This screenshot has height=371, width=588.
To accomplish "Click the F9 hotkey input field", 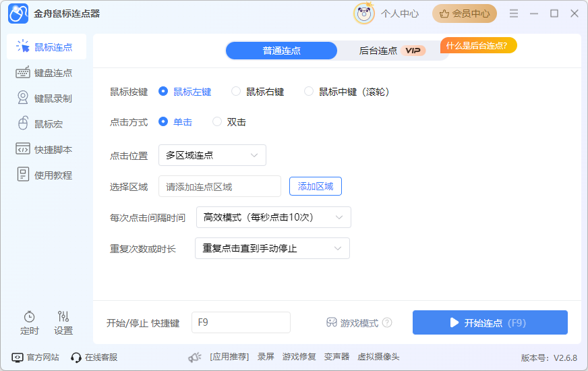I will [x=241, y=322].
